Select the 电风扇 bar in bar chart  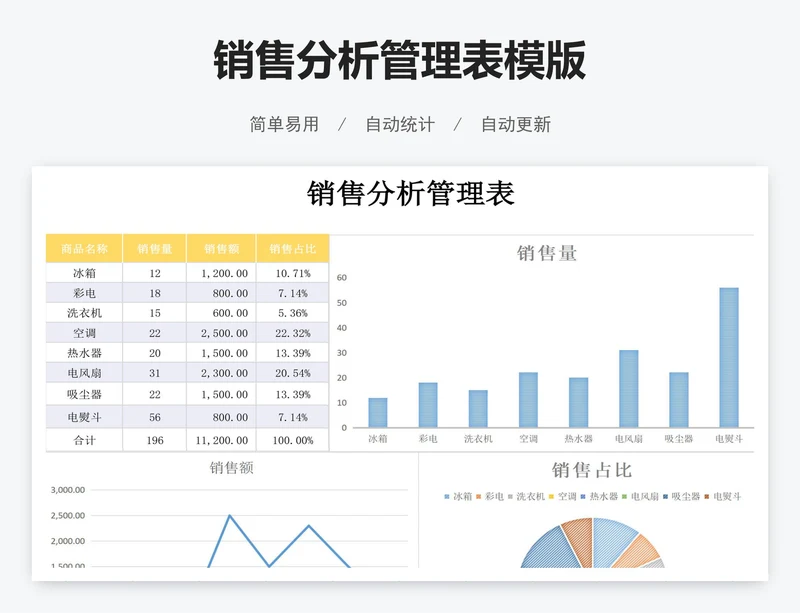(629, 388)
